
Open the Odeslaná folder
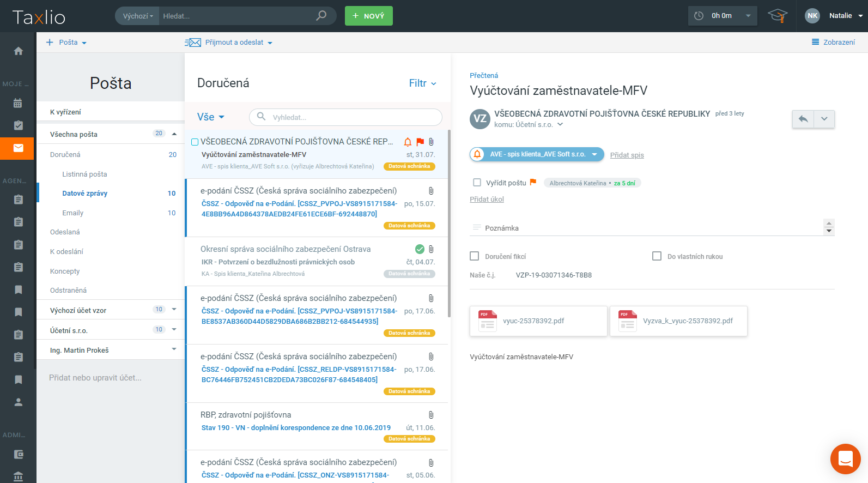click(x=65, y=232)
